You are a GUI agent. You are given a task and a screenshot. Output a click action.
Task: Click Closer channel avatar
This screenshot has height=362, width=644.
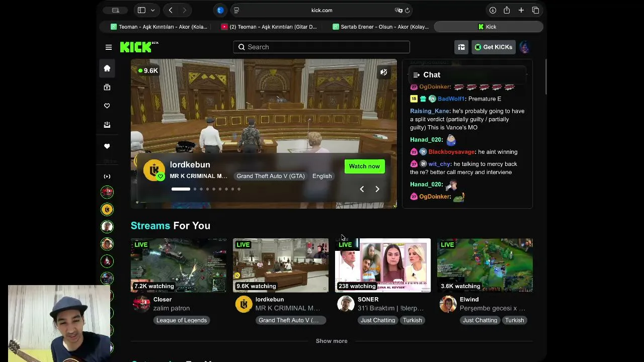point(141,304)
